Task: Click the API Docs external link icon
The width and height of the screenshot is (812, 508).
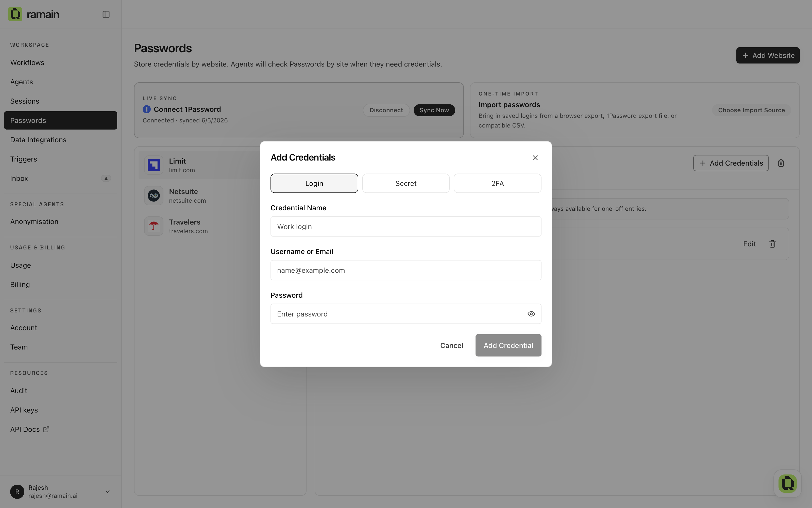Action: 46,429
